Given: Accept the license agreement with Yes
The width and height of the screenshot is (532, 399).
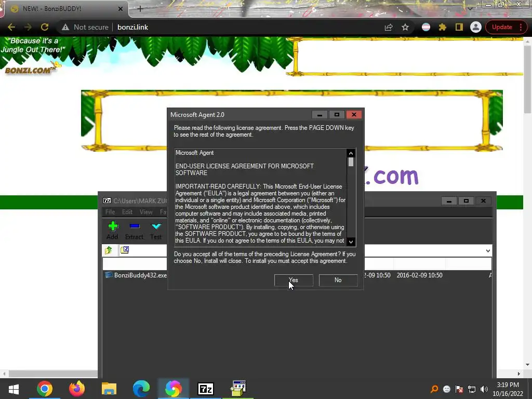Looking at the screenshot, I should pos(294,280).
